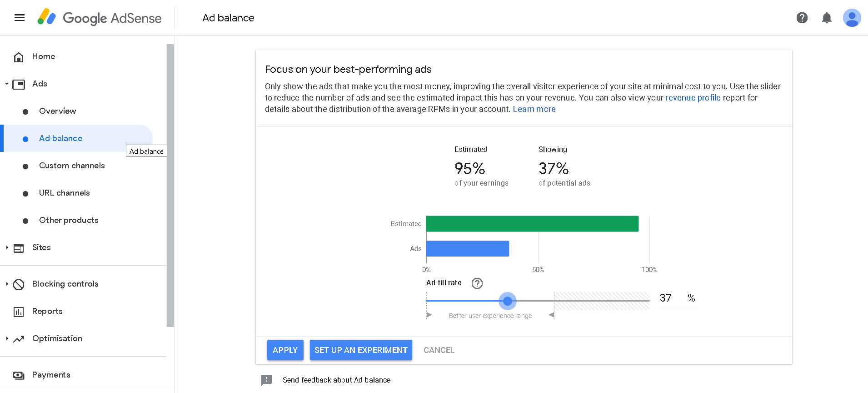This screenshot has width=868, height=393.
Task: Click the Ad fill rate slider handle
Action: pos(508,301)
